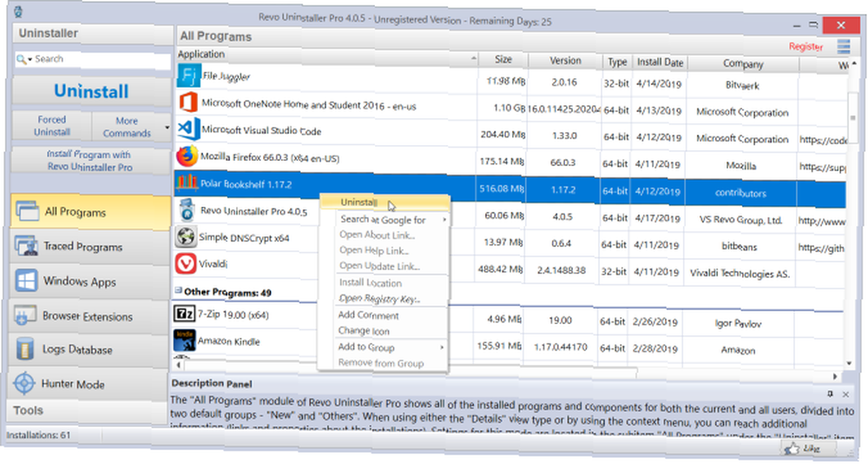Click the app icon in the title bar
Viewport: 868px width, 464px height.
pyautogui.click(x=18, y=12)
